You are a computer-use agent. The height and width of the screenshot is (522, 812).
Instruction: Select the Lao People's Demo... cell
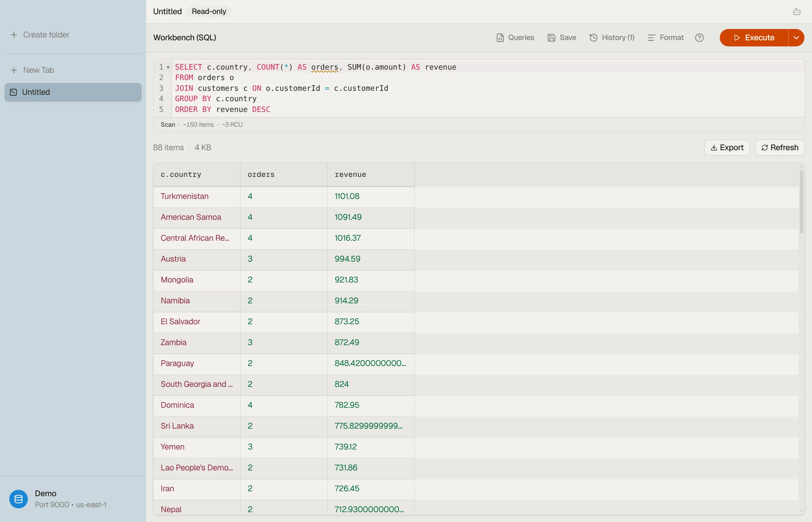point(197,468)
